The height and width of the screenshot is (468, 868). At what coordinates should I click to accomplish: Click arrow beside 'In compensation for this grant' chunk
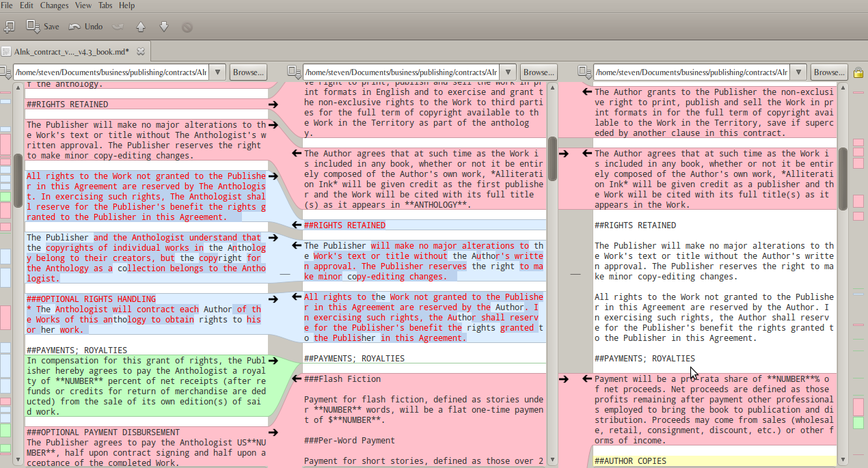coord(273,361)
